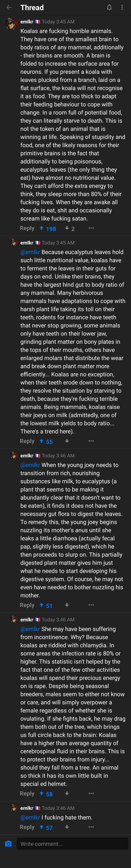Viewport: 131px width, 868px height.
Task: Open more options on last comment
Action: (91, 827)
